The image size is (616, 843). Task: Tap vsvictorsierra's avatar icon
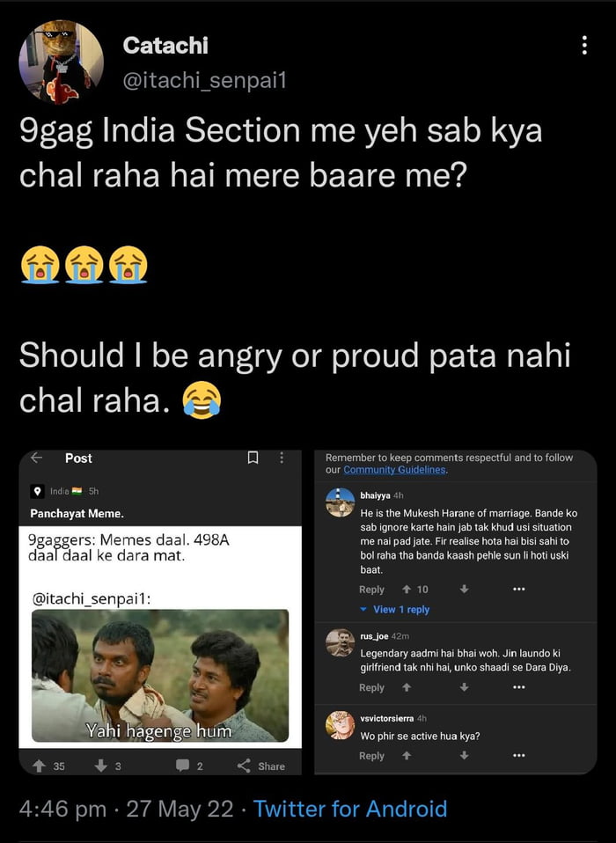pyautogui.click(x=339, y=723)
